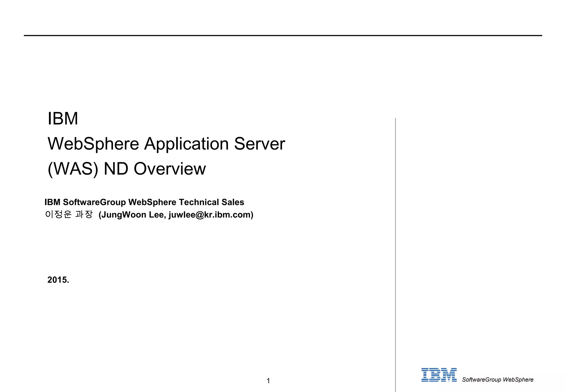Click the SoftwareGroup WebSphere footer text
Screen dimensions: 566x392
497,380
